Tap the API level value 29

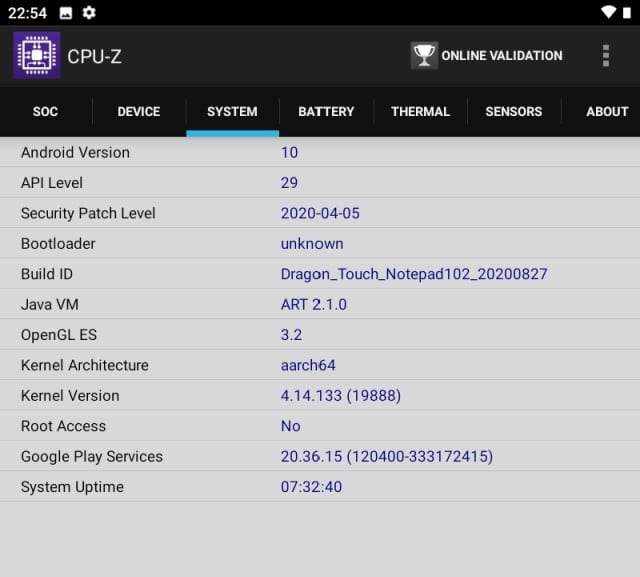click(x=289, y=182)
